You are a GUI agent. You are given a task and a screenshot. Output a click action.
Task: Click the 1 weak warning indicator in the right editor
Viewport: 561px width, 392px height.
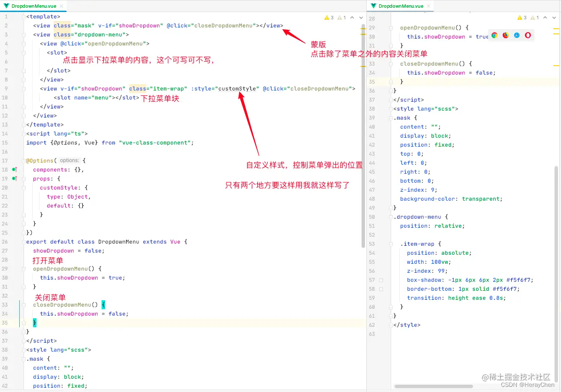pos(535,18)
